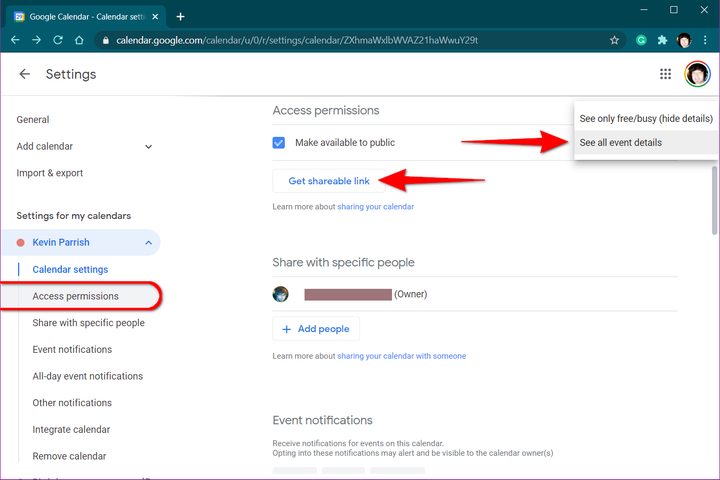Click the Get shareable link button
This screenshot has width=720, height=480.
[x=329, y=181]
